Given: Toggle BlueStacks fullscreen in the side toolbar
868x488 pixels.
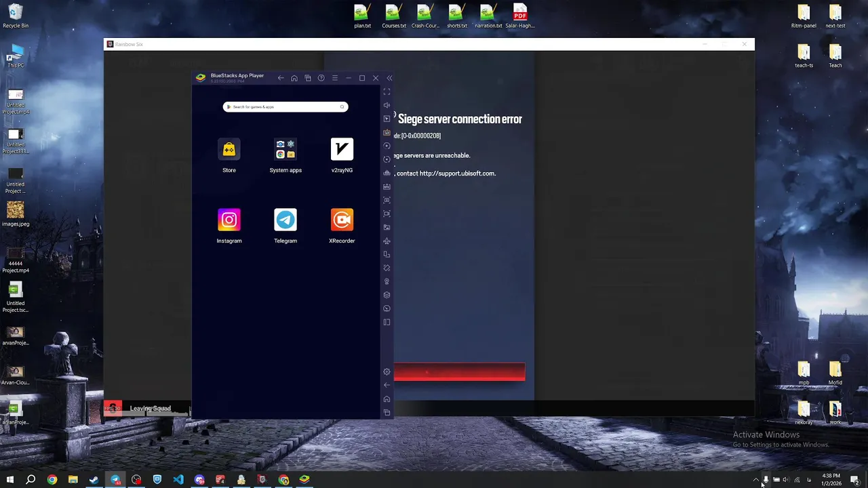Looking at the screenshot, I should point(387,91).
